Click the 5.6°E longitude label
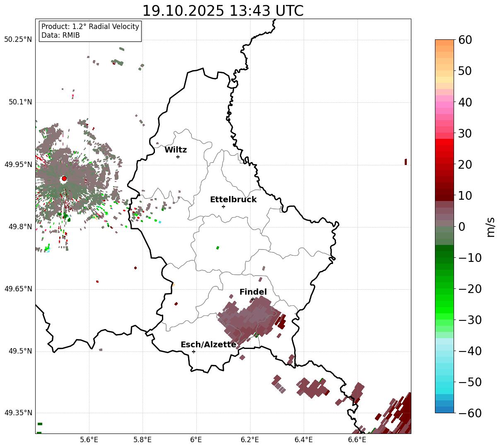This screenshot has width=500, height=448. click(89, 440)
